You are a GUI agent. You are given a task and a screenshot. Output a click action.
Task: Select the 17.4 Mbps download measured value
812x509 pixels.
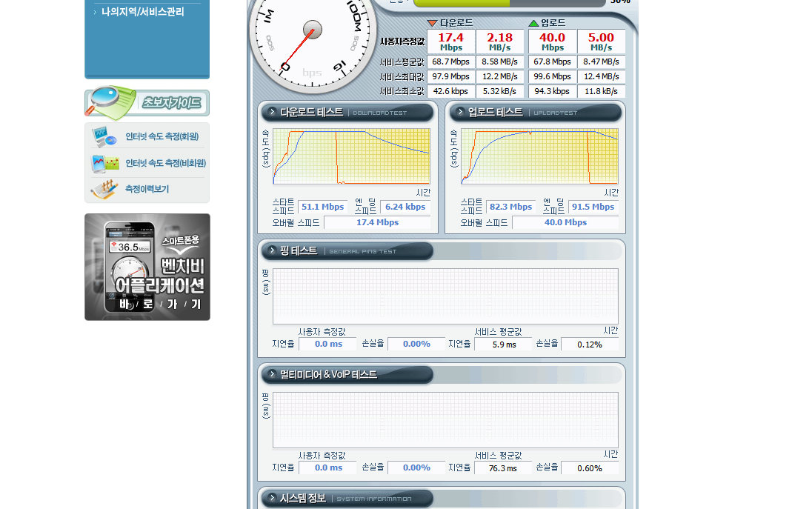451,41
